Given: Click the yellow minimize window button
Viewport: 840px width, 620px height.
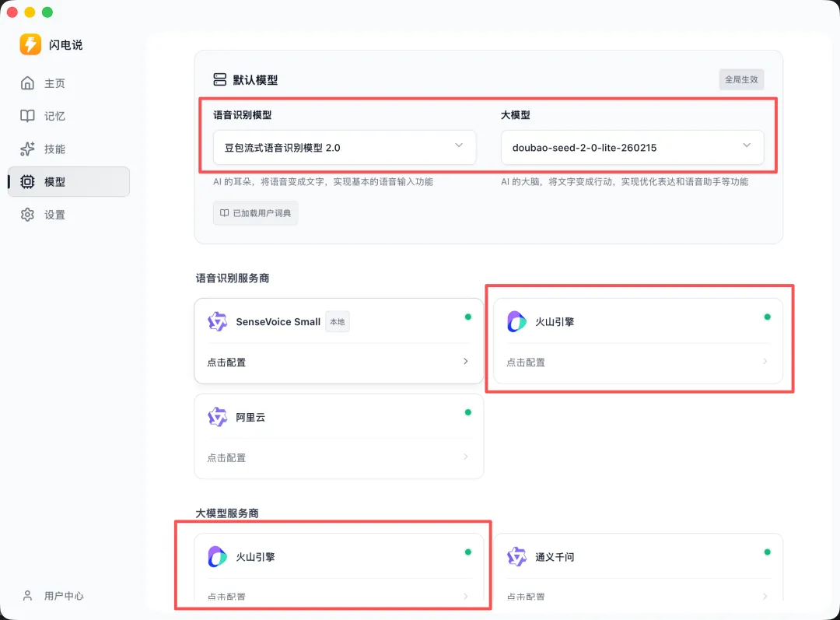Looking at the screenshot, I should pos(30,12).
